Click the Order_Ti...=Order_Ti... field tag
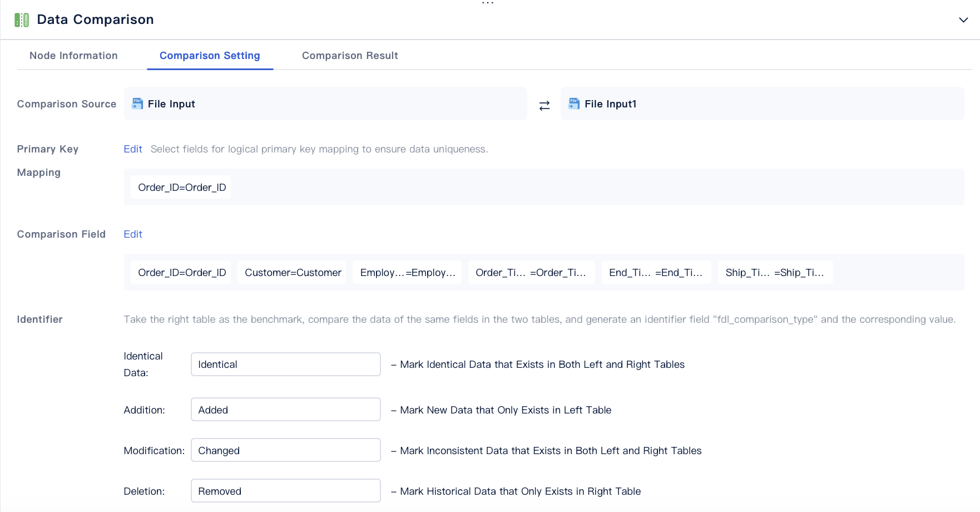This screenshot has height=512, width=980. coord(532,272)
